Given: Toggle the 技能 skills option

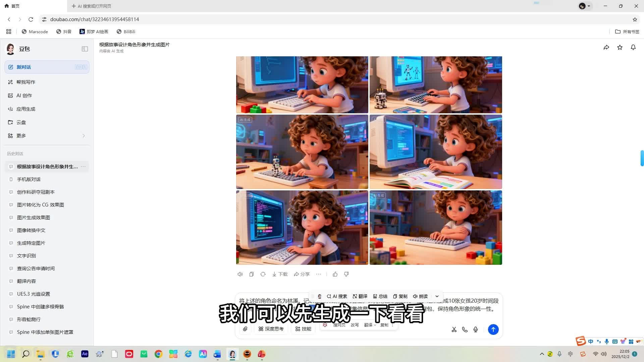Looking at the screenshot, I should point(303,329).
